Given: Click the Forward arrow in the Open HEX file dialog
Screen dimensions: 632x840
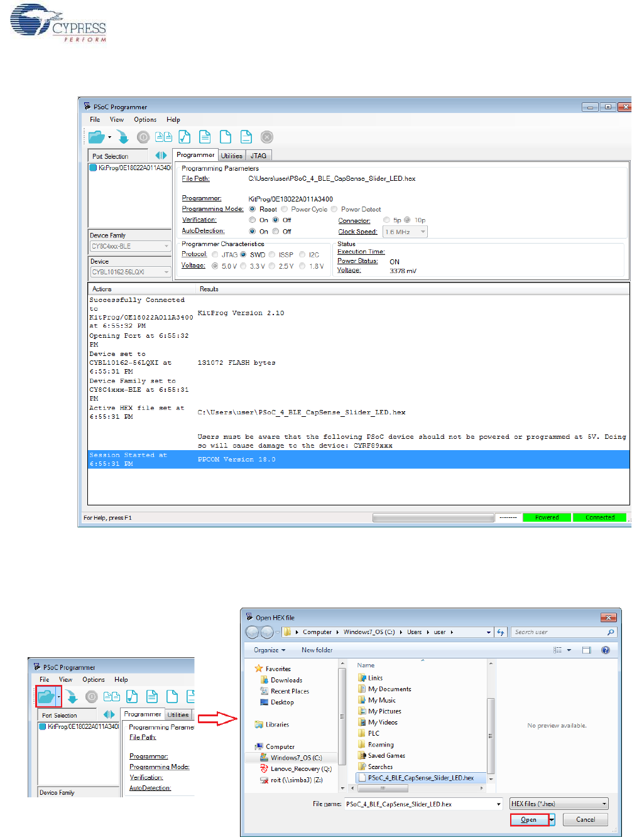Looking at the screenshot, I should coord(267,632).
